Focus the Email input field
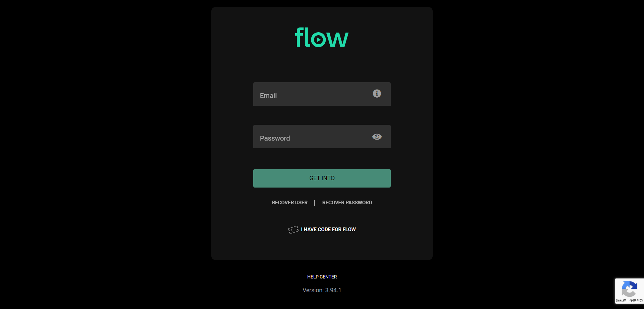This screenshot has width=644, height=309. pos(322,94)
